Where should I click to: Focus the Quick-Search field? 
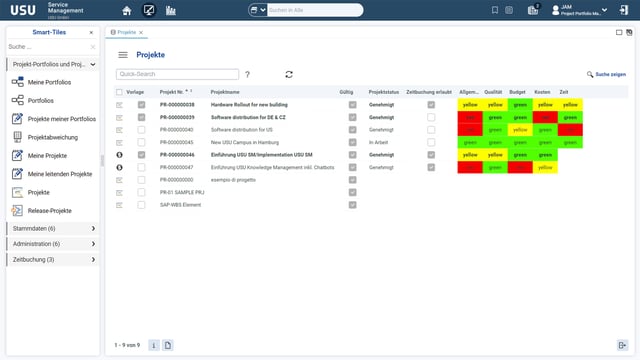click(177, 74)
